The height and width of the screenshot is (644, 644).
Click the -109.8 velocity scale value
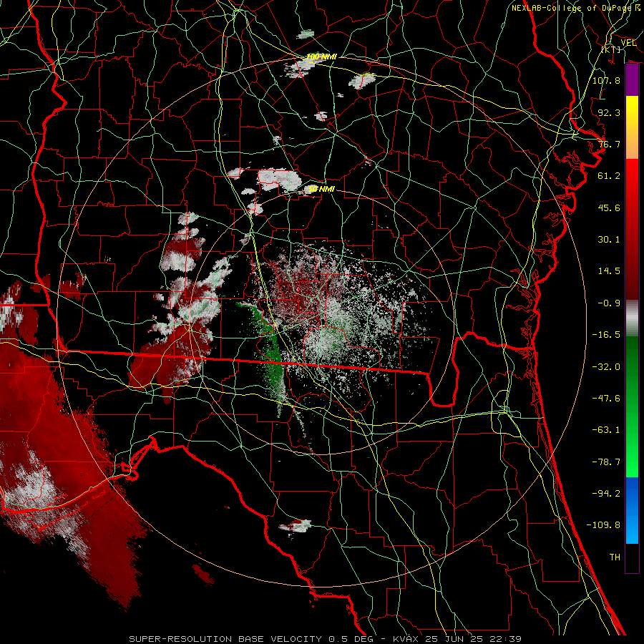(x=603, y=525)
